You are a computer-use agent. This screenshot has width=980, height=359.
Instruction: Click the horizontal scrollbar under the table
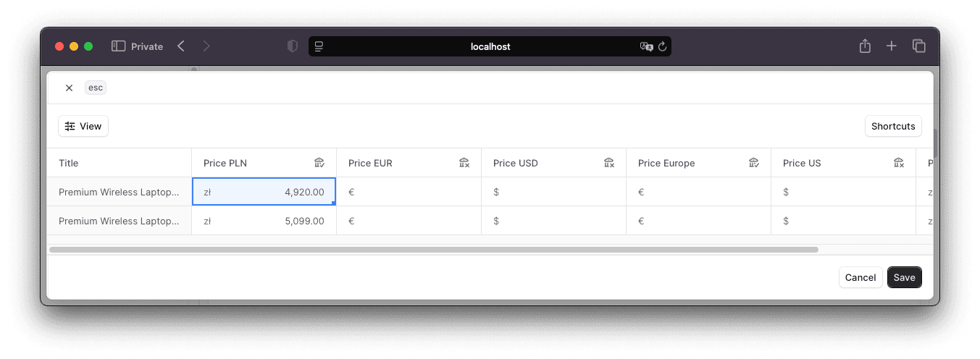[433, 250]
